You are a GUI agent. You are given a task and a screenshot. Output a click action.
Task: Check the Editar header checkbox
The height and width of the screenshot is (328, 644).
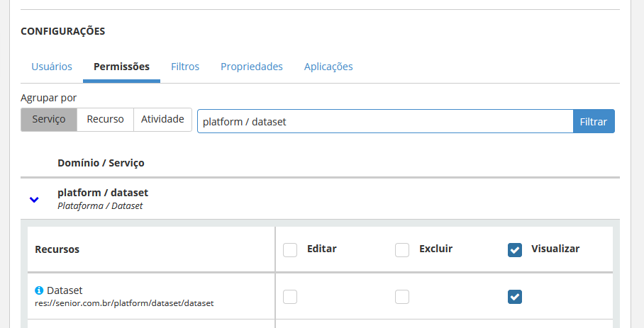(x=290, y=249)
